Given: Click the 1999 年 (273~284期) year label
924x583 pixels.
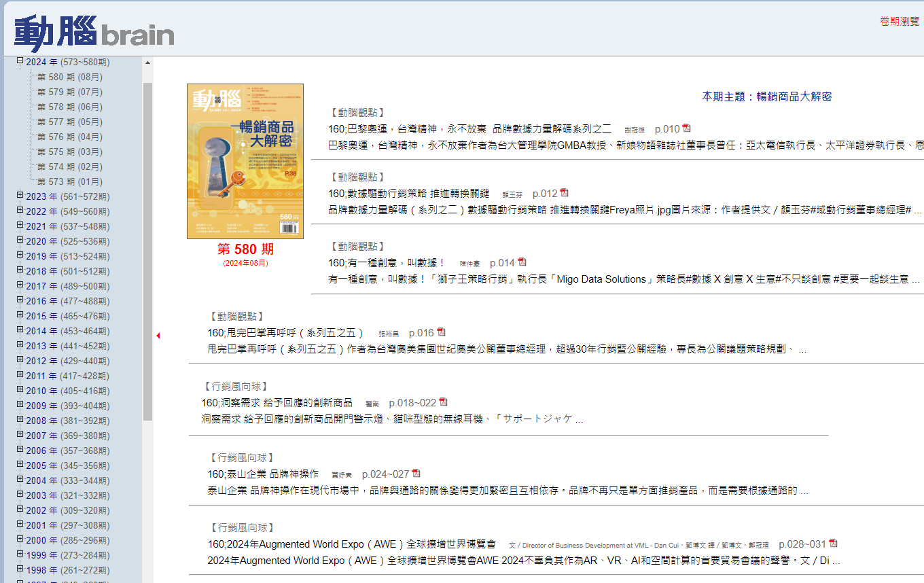Looking at the screenshot, I should click(x=68, y=555).
